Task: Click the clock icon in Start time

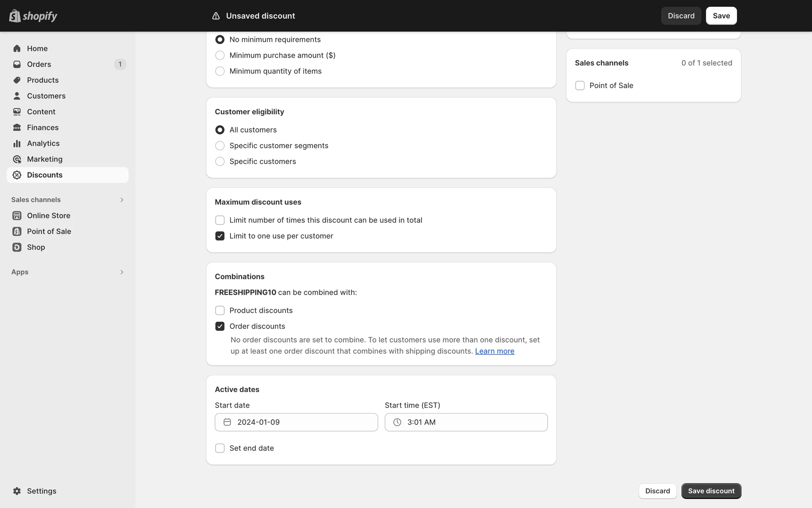Action: (397, 422)
